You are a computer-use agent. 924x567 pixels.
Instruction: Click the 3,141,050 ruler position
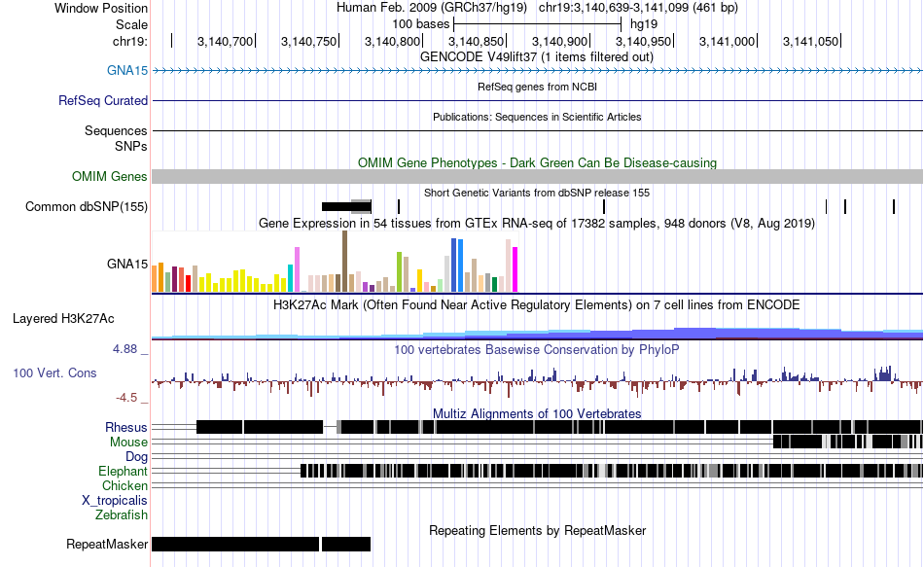[x=810, y=41]
